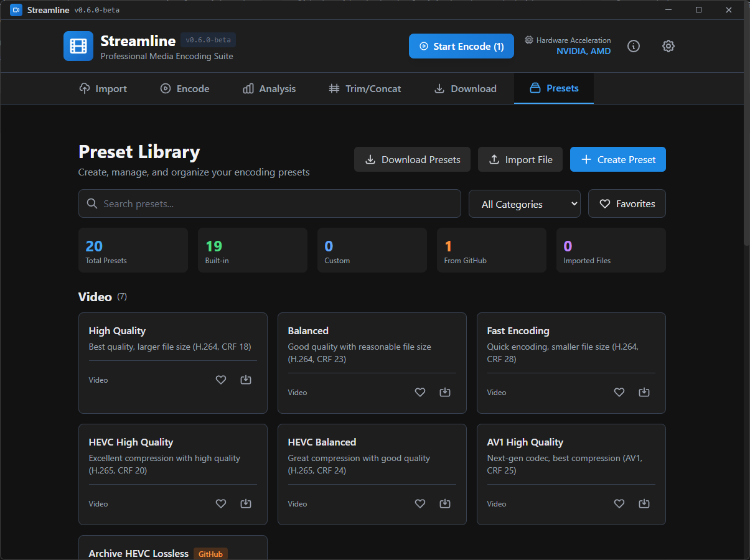Click the Streamline filmstrip logo icon
Image resolution: width=750 pixels, height=560 pixels.
click(78, 45)
